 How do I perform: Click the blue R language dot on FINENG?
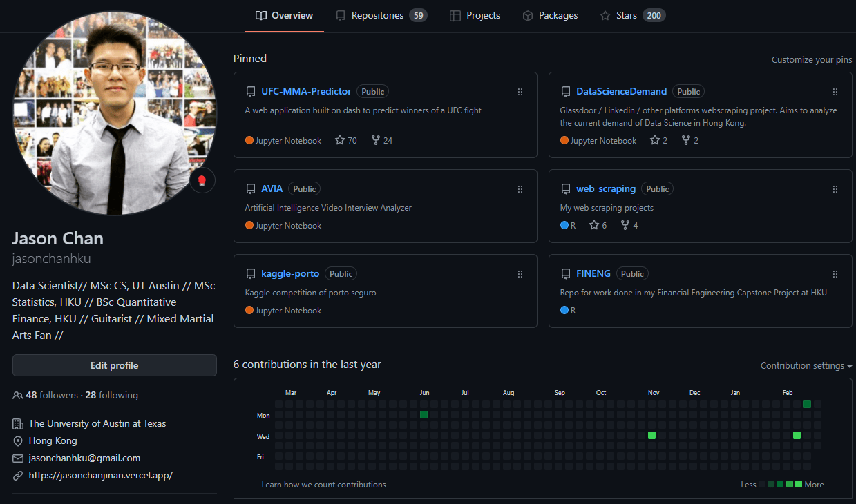(x=564, y=310)
